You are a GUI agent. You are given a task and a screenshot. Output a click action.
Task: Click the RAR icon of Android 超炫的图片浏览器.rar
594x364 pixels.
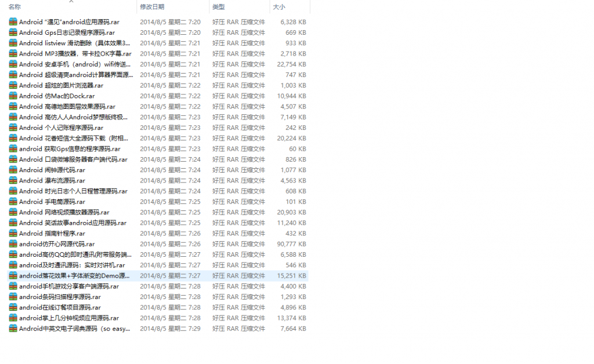(x=13, y=85)
